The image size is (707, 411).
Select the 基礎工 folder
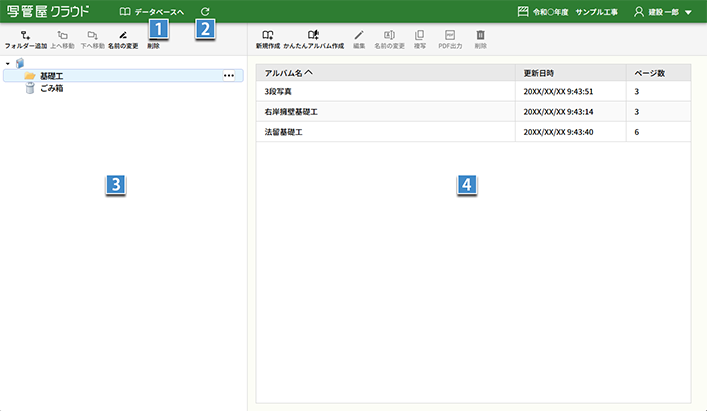(x=123, y=76)
